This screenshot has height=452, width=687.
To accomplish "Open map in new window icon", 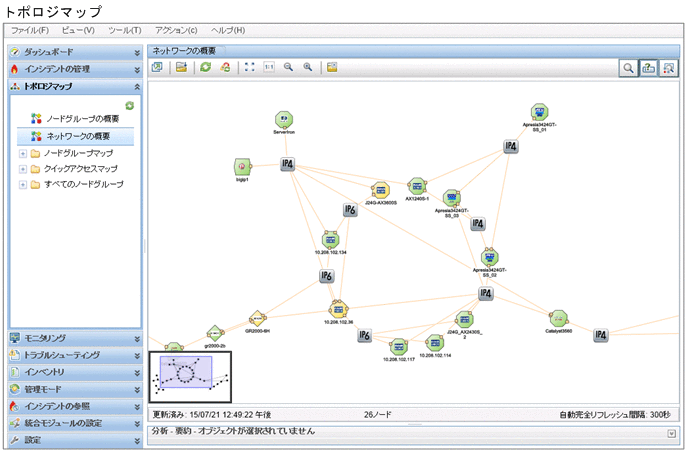I will coord(157,67).
